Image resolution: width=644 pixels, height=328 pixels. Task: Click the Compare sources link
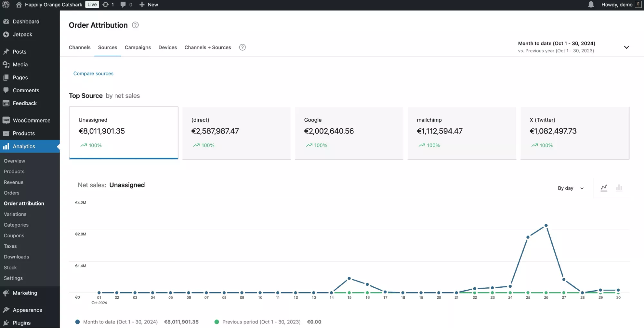pos(93,73)
